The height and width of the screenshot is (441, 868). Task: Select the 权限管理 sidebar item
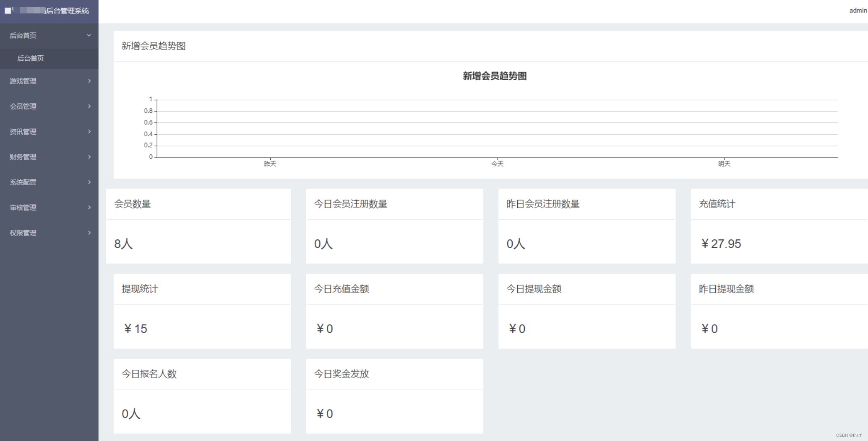tap(23, 233)
